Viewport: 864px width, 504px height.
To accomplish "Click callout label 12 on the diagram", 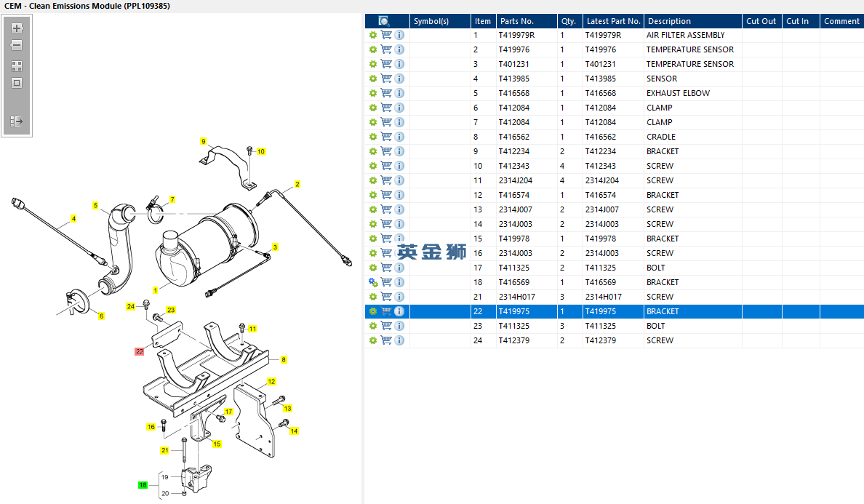I will [271, 381].
